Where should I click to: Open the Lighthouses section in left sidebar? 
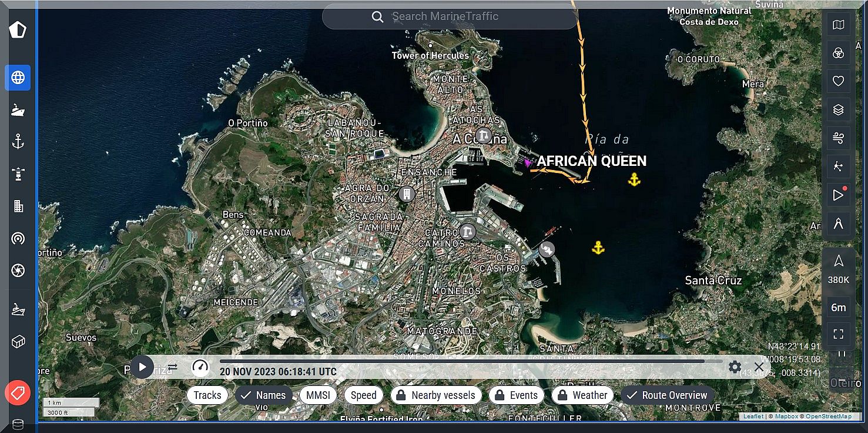18,174
